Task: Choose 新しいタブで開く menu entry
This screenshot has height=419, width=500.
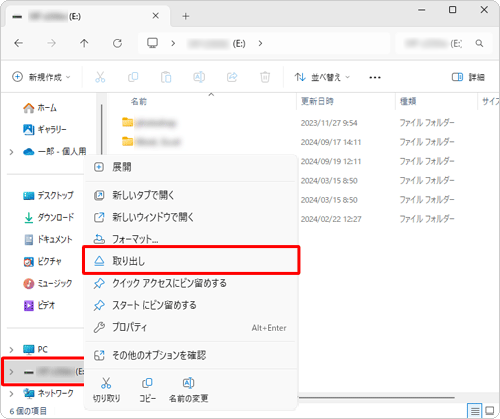Action: tap(190, 195)
